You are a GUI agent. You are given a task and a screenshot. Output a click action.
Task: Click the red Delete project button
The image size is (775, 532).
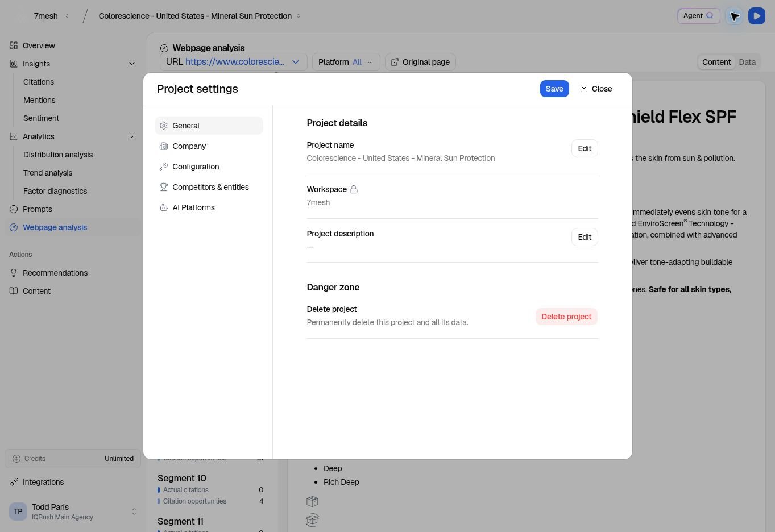coord(566,317)
